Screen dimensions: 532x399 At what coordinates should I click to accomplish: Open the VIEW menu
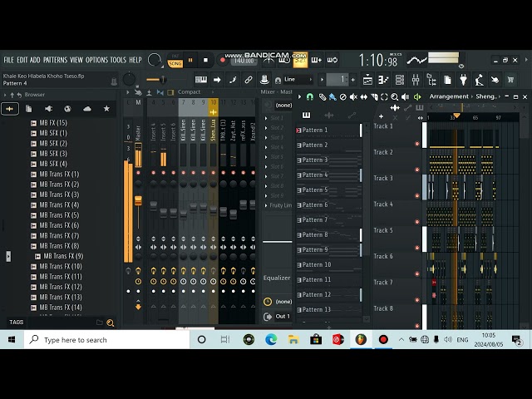[x=76, y=60]
